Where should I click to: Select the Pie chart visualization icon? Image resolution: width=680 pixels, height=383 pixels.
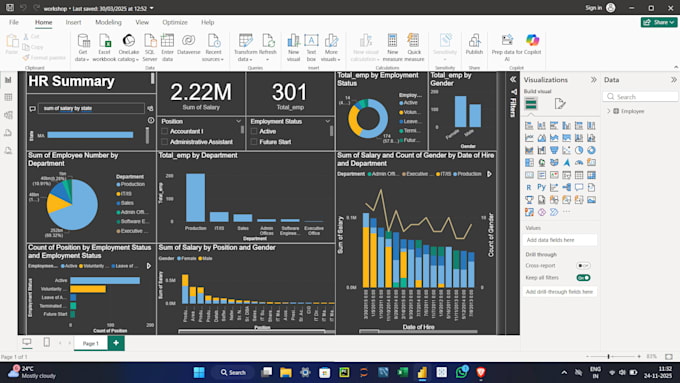(x=579, y=150)
